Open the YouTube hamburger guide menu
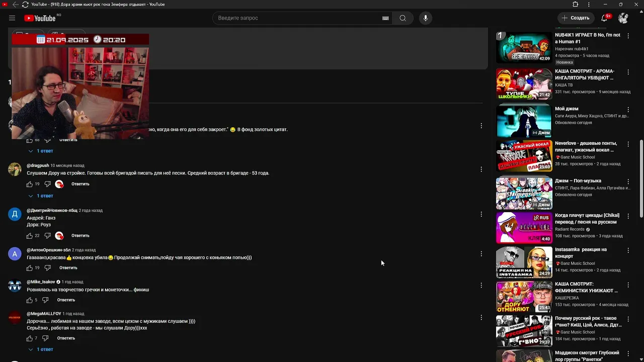 click(12, 18)
